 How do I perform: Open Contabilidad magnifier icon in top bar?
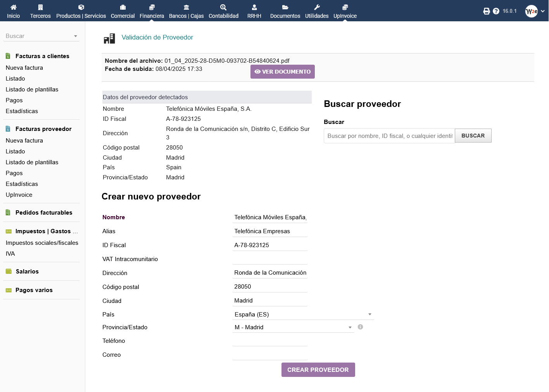223,7
